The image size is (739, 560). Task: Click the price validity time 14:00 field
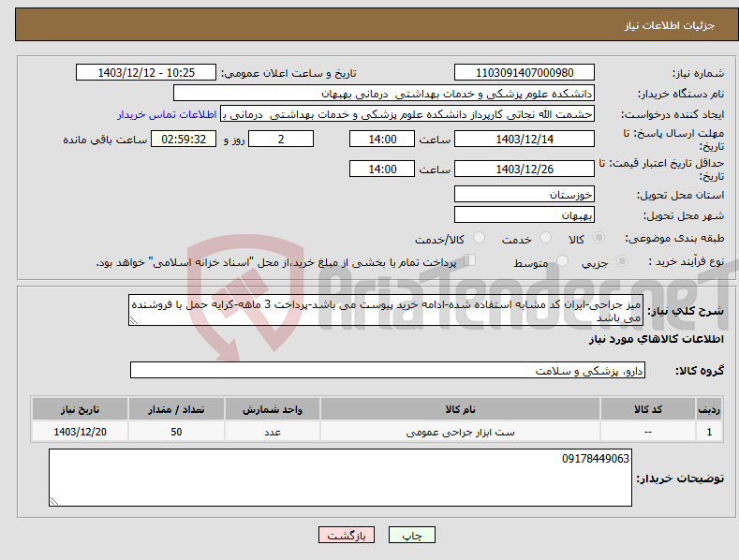382,169
